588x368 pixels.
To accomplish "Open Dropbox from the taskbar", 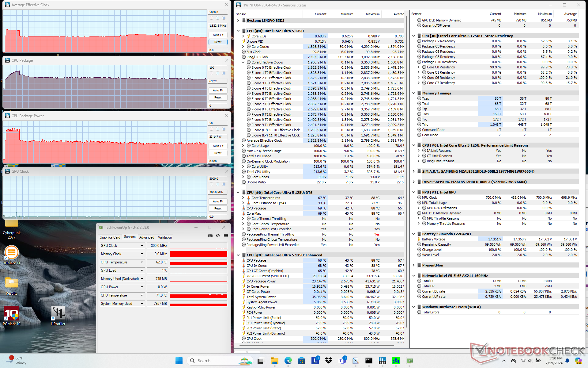I will (329, 361).
